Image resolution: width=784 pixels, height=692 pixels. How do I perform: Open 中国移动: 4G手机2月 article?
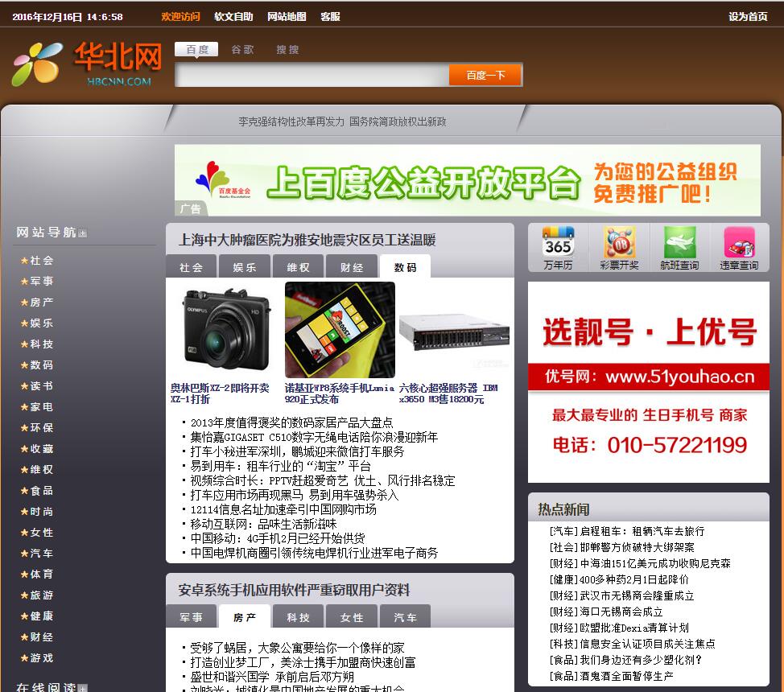pos(278,538)
